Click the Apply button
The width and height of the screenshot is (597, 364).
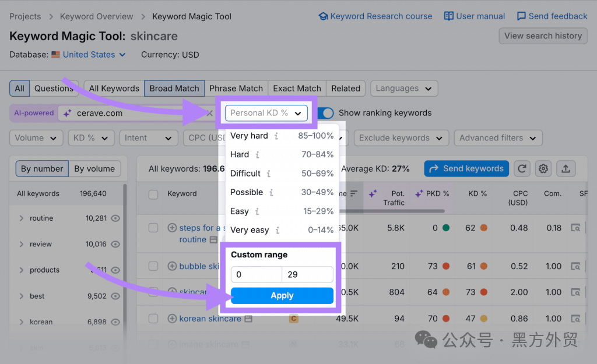point(282,295)
